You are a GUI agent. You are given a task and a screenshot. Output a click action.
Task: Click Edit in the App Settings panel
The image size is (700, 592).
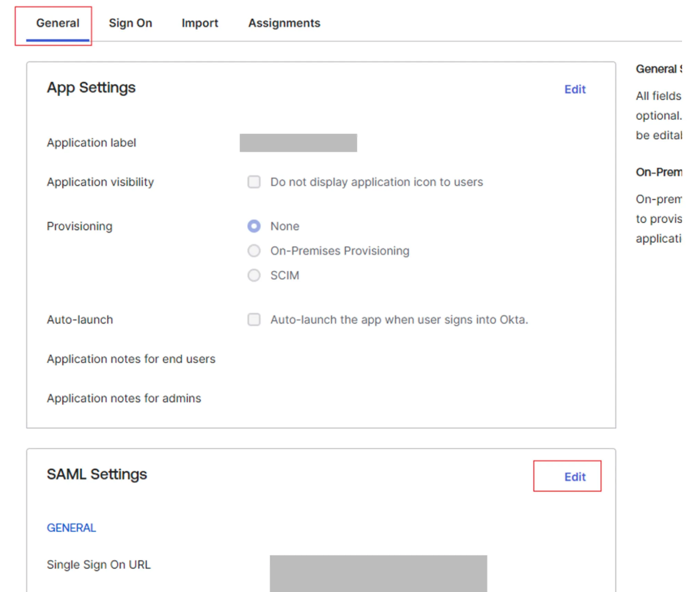[575, 89]
